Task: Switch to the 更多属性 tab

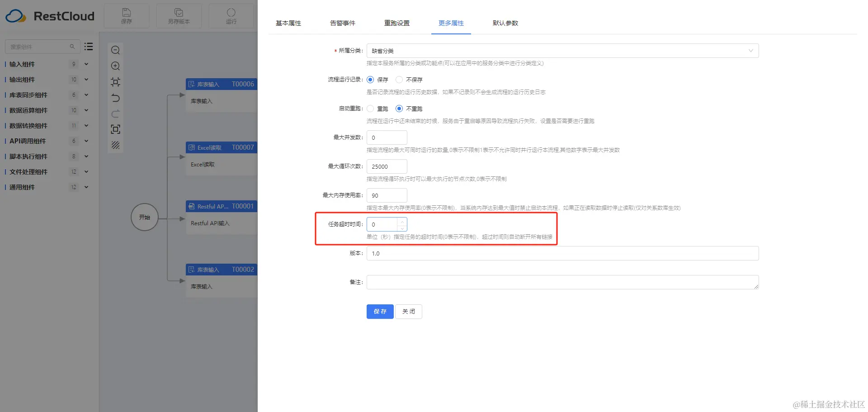Action: (451, 23)
